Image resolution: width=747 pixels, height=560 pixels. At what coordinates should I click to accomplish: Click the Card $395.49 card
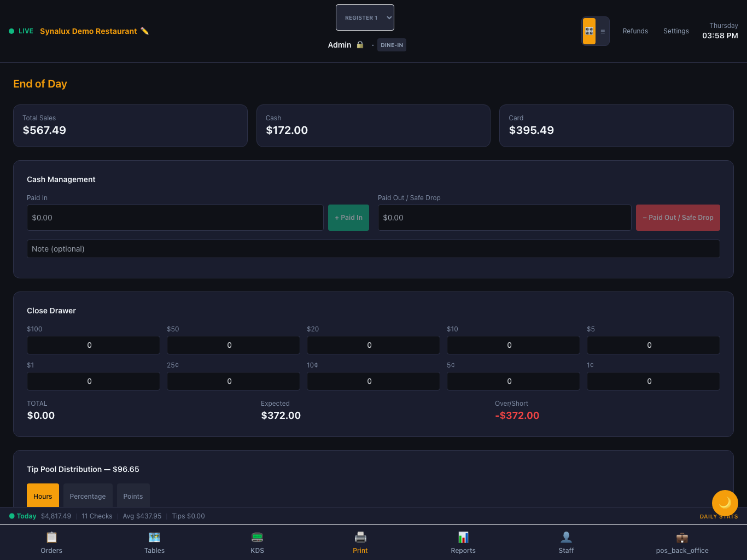616,126
